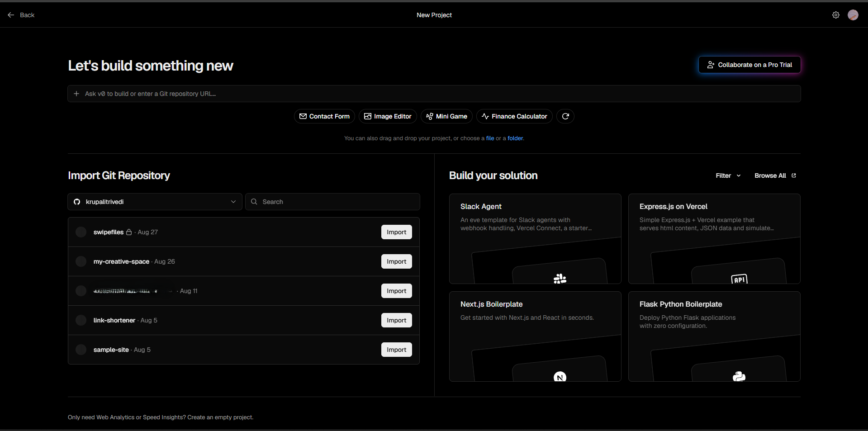Open settings via gear icon
The image size is (868, 431).
click(835, 15)
